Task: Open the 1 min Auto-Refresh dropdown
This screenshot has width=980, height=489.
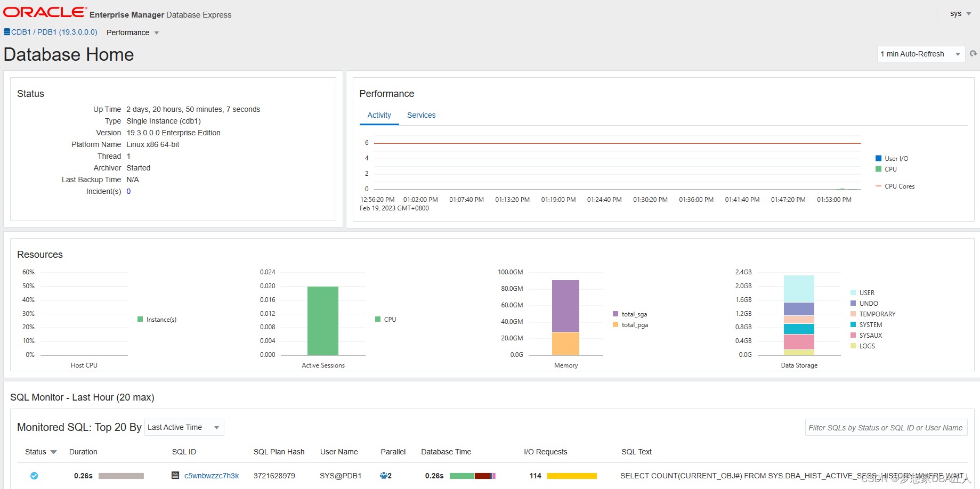Action: pyautogui.click(x=921, y=54)
